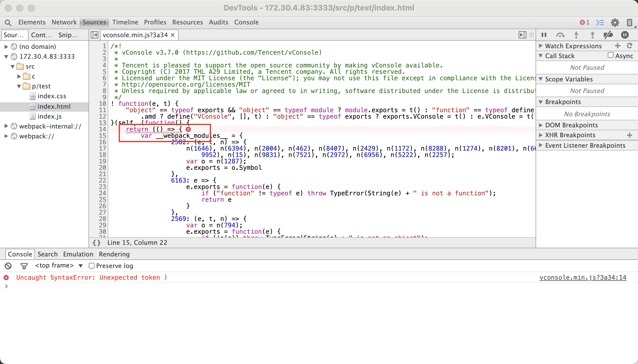Select the Emulation tab in drawer
The height and width of the screenshot is (364, 638).
coord(78,254)
